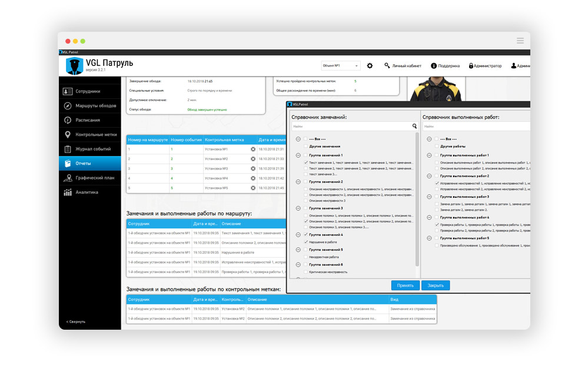Click the guard photo thumbnail
The width and height of the screenshot is (588, 365).
click(x=436, y=89)
